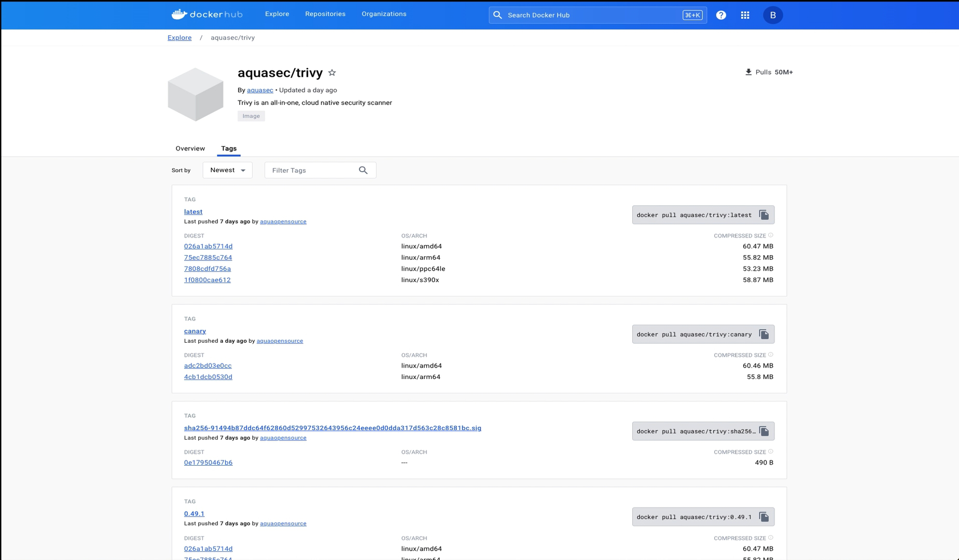Select the linux/s390x architecture text
959x560 pixels.
(x=420, y=279)
